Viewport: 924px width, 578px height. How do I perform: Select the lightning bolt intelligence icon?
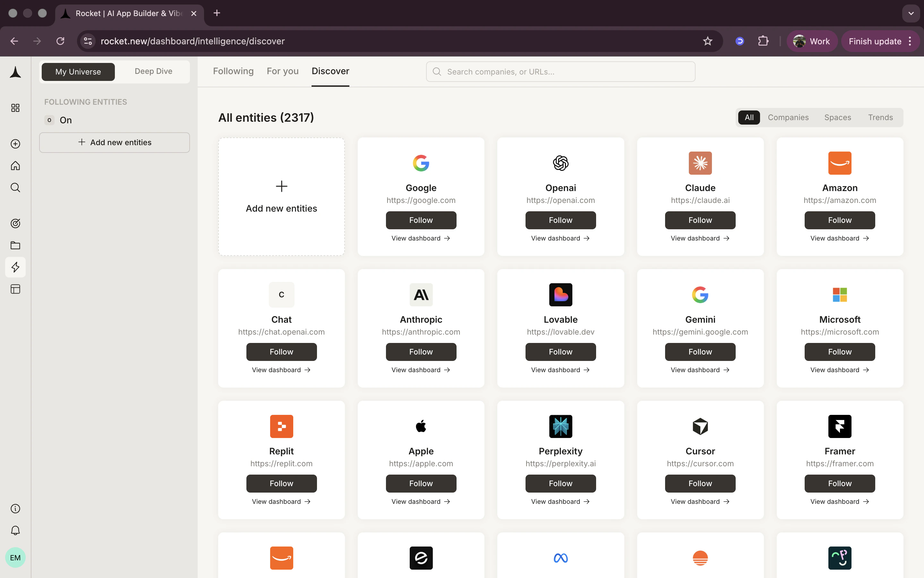[x=15, y=267]
